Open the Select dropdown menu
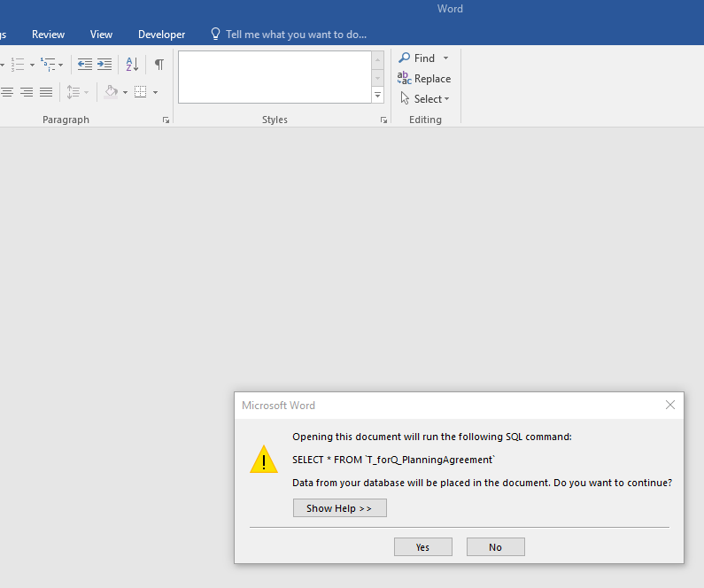Viewport: 704px width, 588px height. click(425, 99)
